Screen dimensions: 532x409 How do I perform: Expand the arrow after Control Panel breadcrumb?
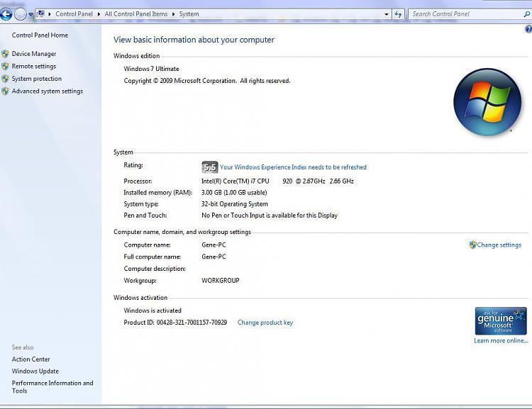pyautogui.click(x=99, y=14)
